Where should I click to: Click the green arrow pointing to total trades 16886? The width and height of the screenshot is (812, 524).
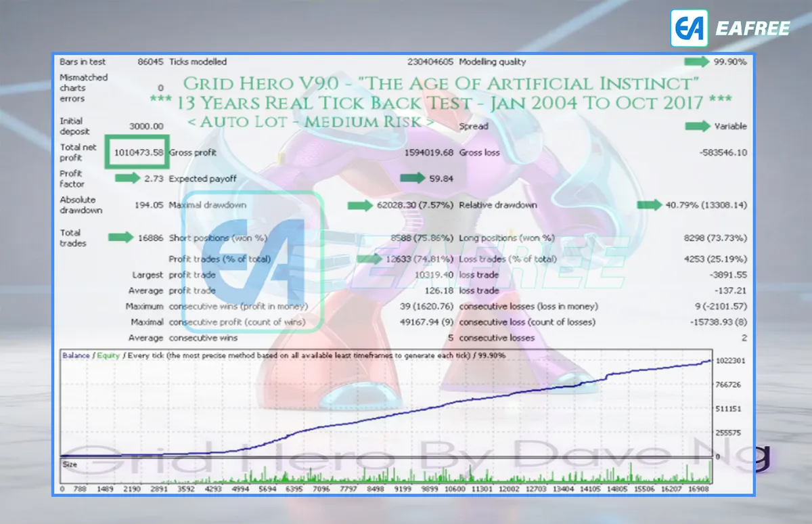(x=122, y=237)
